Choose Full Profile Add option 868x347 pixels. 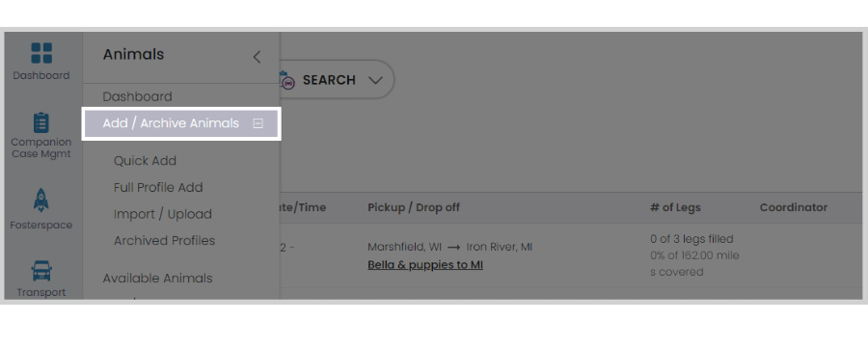(158, 187)
